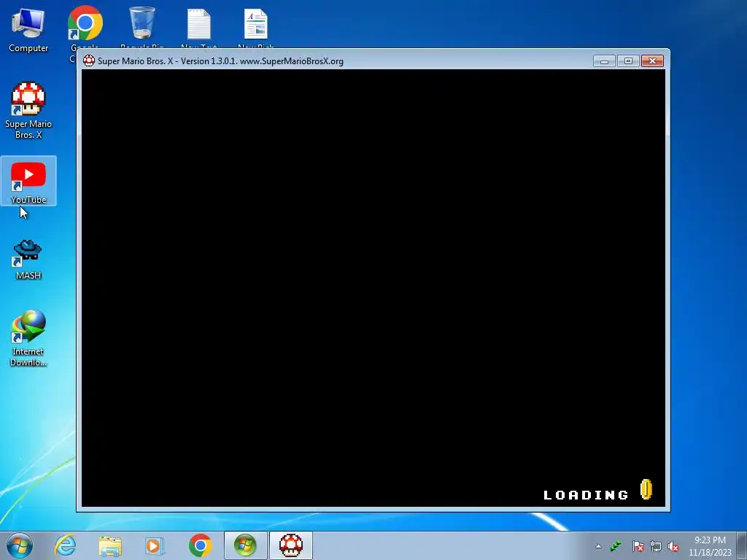Screen dimensions: 747x560
Task: Open the Computer desktop icon
Action: 28,30
